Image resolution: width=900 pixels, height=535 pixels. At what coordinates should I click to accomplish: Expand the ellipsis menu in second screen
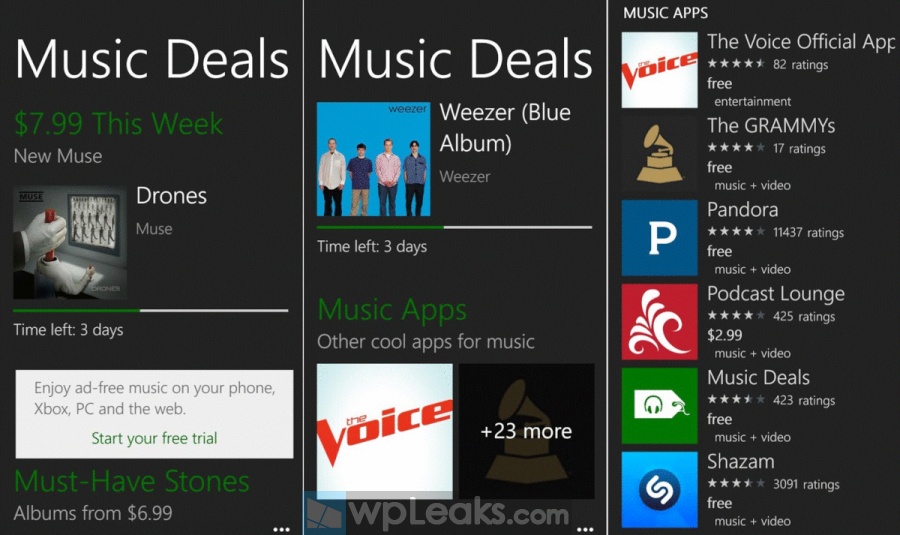point(585,529)
